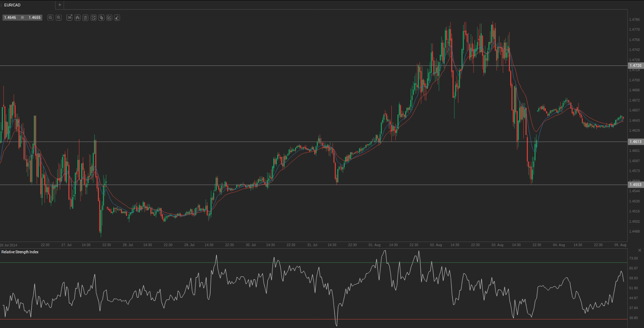Screen dimensions: 644x328
Task: Add a new chart tab
Action: click(60, 5)
